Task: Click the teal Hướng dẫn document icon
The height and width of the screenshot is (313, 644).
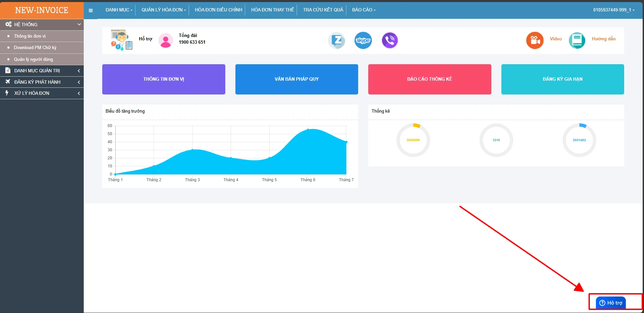Action: pyautogui.click(x=577, y=40)
